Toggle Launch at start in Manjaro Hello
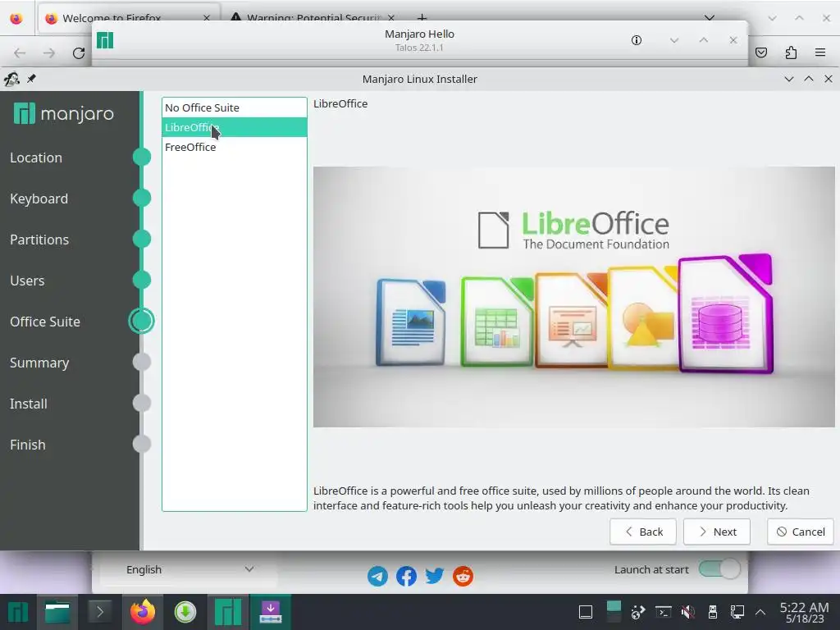The width and height of the screenshot is (840, 630). coord(719,569)
